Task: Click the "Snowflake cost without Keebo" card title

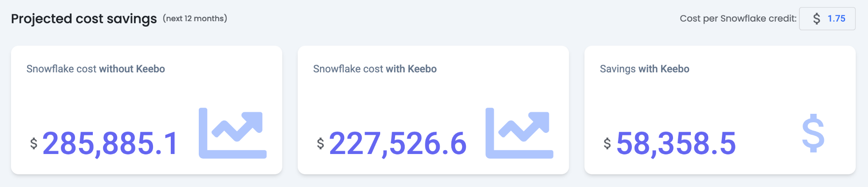Action: click(95, 69)
